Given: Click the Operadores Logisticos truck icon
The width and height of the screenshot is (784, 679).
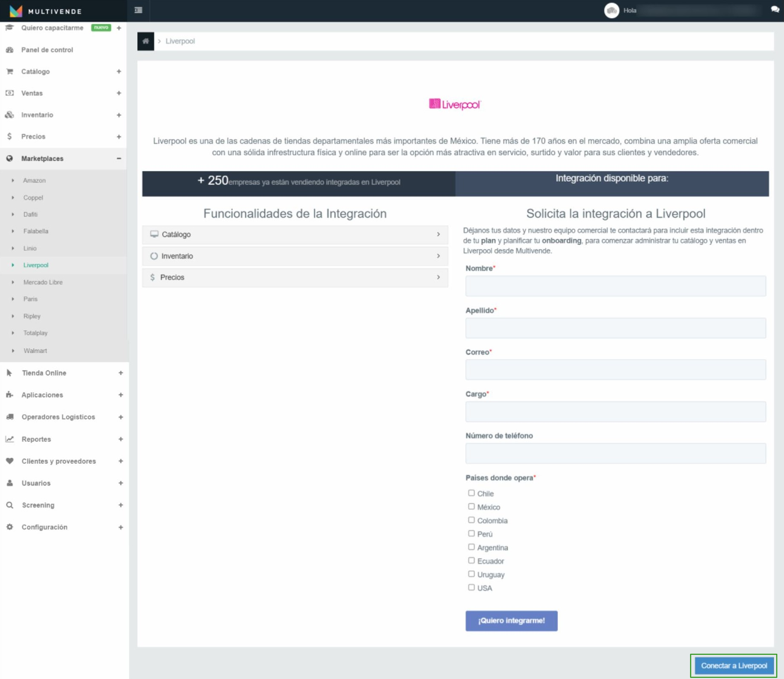Looking at the screenshot, I should click(9, 417).
